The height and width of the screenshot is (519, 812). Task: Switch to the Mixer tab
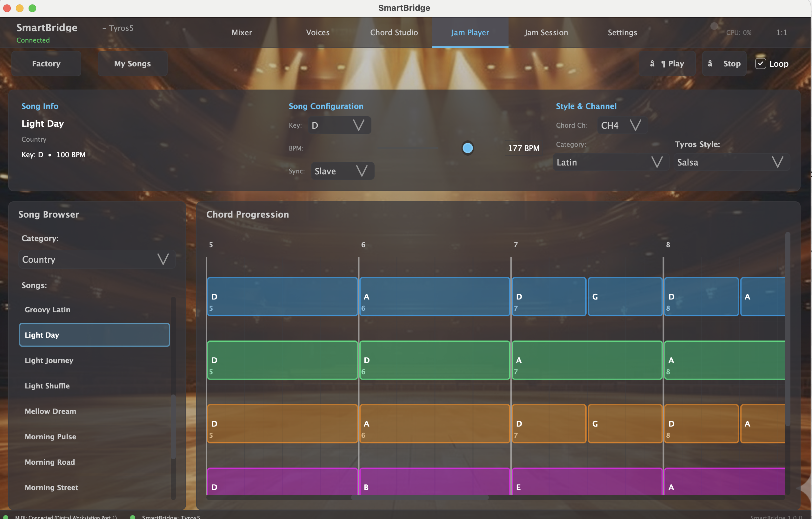point(242,32)
